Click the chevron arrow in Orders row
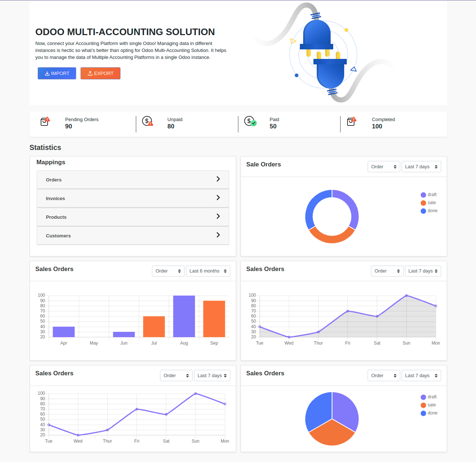 [x=218, y=179]
